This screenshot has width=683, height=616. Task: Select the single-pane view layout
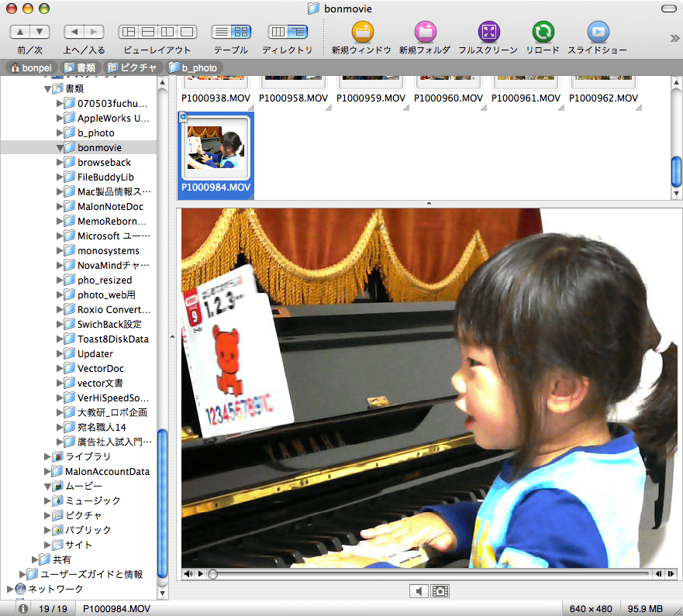tap(187, 31)
